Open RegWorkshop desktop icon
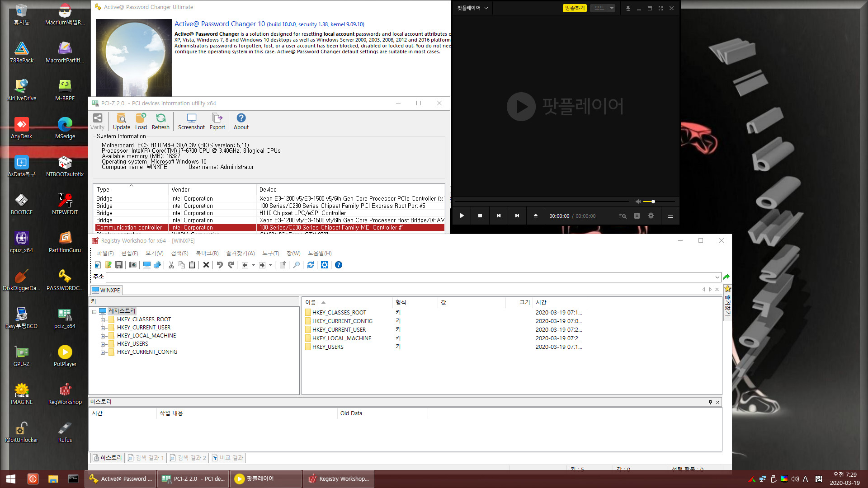The height and width of the screenshot is (488, 868). (x=65, y=394)
